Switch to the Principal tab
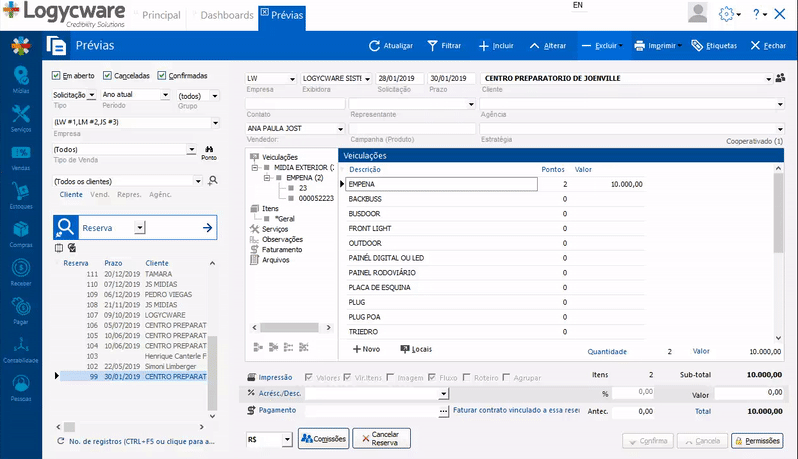This screenshot has height=459, width=798. [x=161, y=17]
